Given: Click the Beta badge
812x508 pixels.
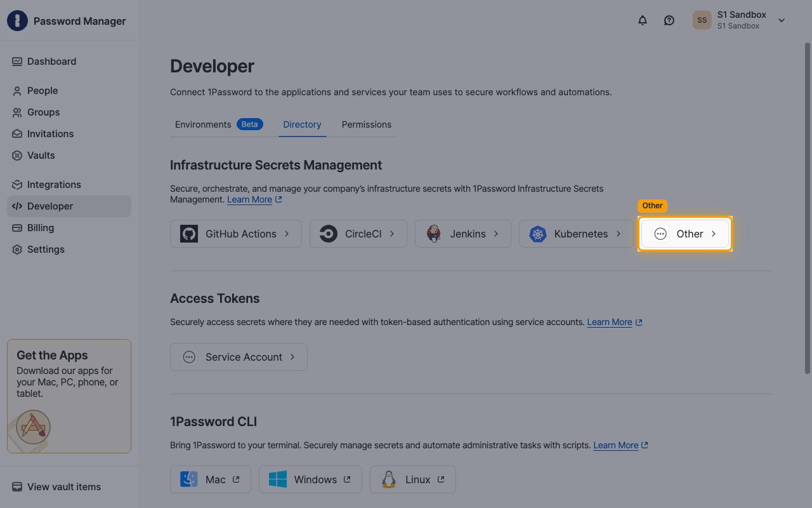Looking at the screenshot, I should tap(250, 124).
